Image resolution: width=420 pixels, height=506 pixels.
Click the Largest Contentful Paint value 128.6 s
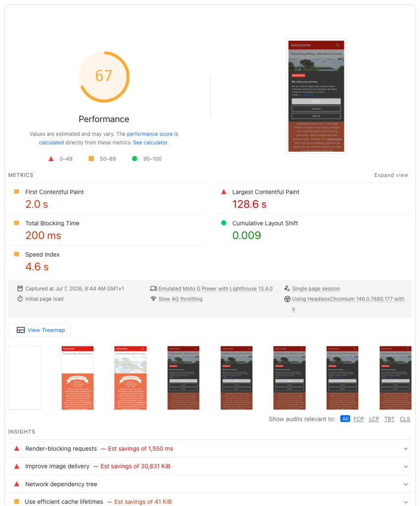(x=250, y=204)
